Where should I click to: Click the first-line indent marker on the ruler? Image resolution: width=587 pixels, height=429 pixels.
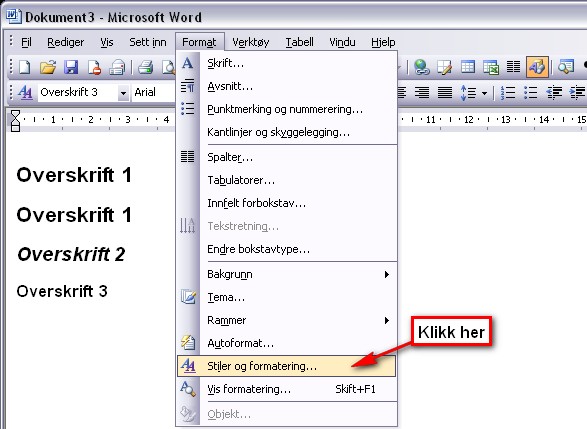tap(15, 115)
